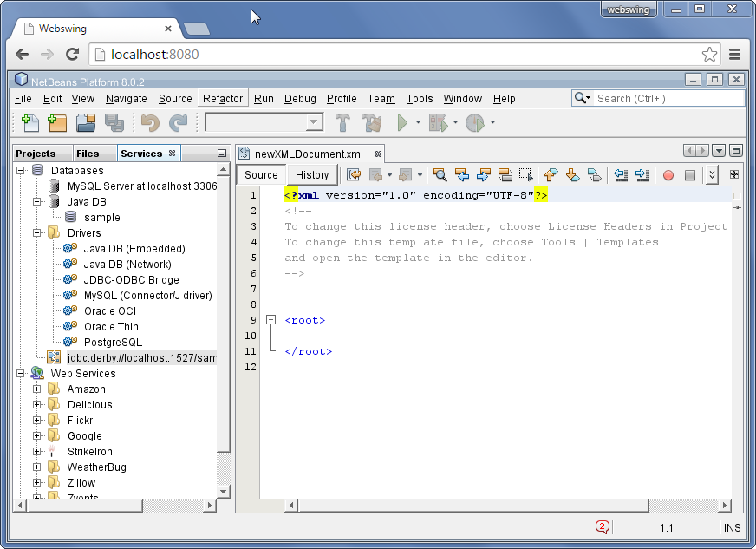The image size is (756, 549).
Task: Click the Shift Line Right icon
Action: point(642,175)
